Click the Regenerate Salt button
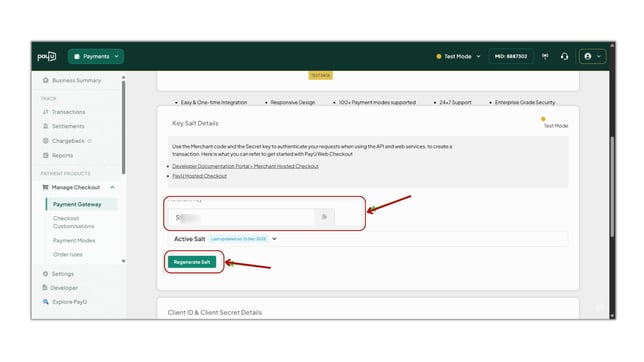The height and width of the screenshot is (362, 644). (192, 262)
